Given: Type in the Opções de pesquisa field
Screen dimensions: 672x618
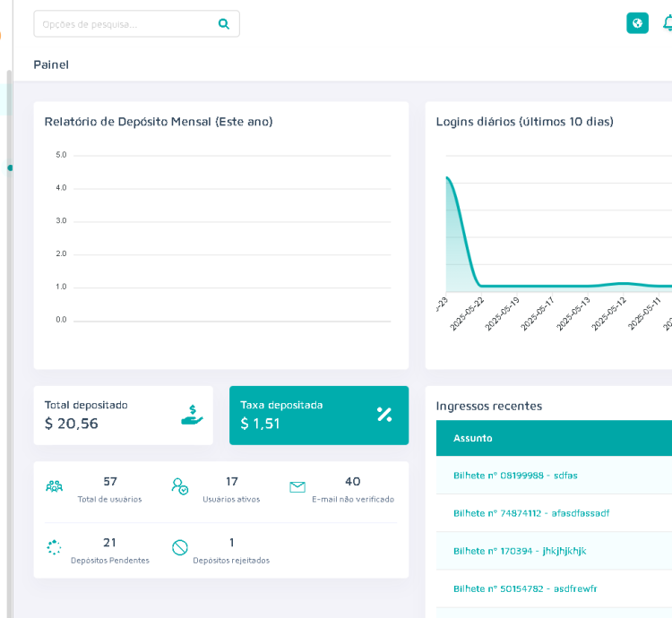Looking at the screenshot, I should pyautogui.click(x=125, y=24).
